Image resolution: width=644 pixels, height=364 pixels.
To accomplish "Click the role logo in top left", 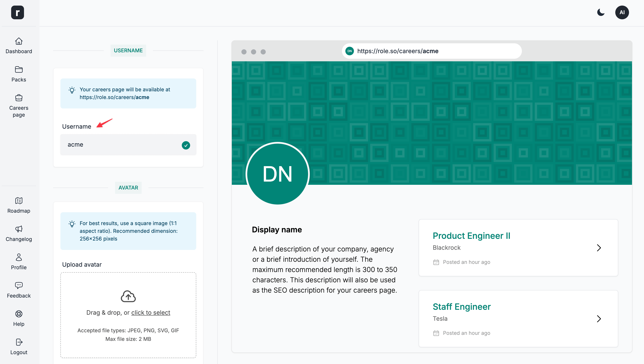I will (18, 12).
